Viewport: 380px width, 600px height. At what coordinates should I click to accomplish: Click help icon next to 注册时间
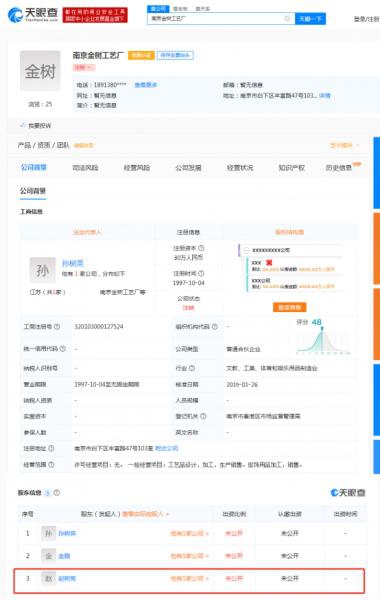click(201, 273)
